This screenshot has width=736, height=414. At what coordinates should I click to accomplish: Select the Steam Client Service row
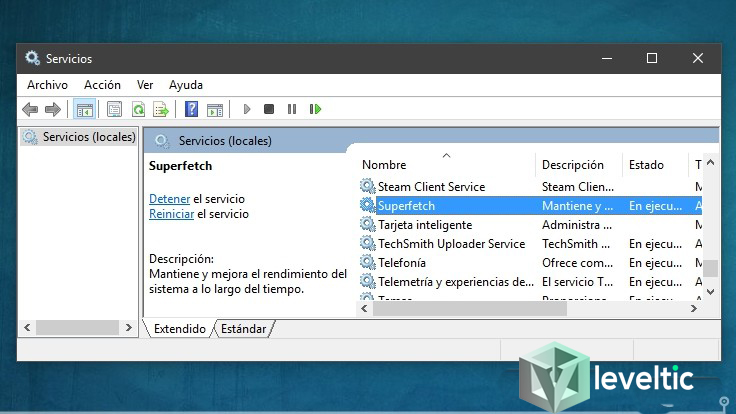coord(431,187)
